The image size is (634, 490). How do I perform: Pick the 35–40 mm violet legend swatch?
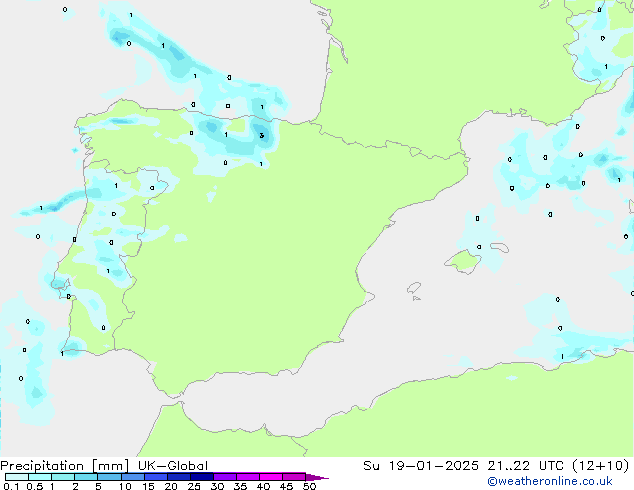[248, 477]
